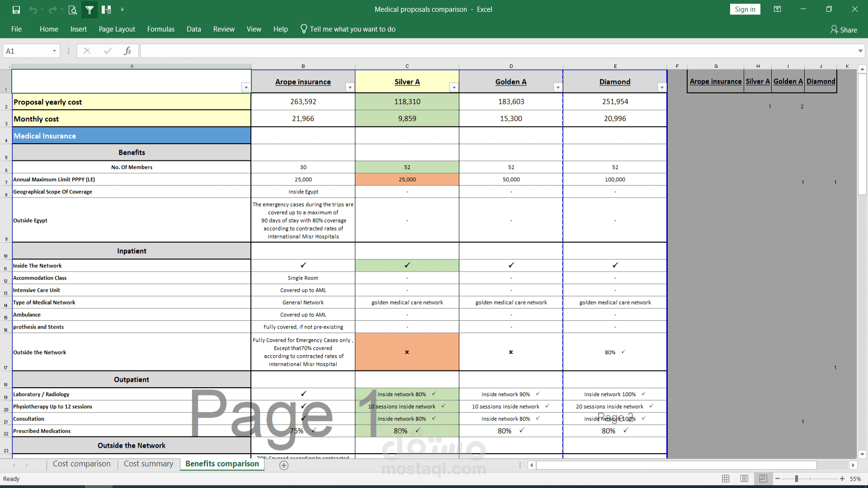Open the File menu
This screenshot has height=488, width=868.
click(16, 29)
